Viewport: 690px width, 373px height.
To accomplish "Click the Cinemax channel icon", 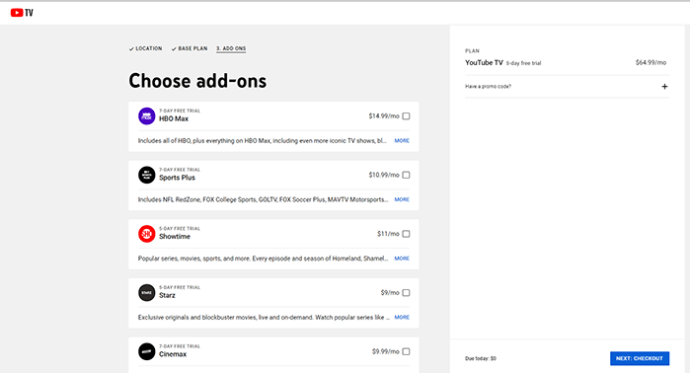I will point(147,351).
